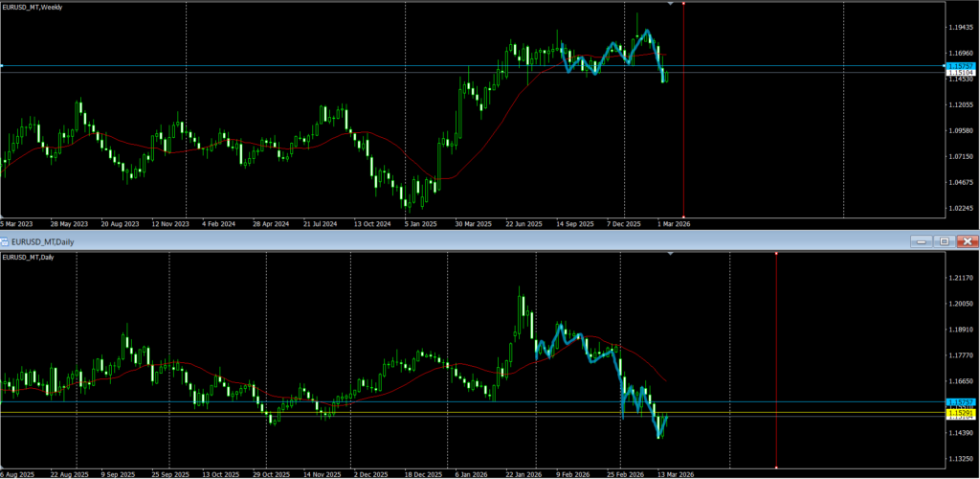
Task: Click the EURUSD_MT,Daily window title icon
Action: pyautogui.click(x=7, y=241)
